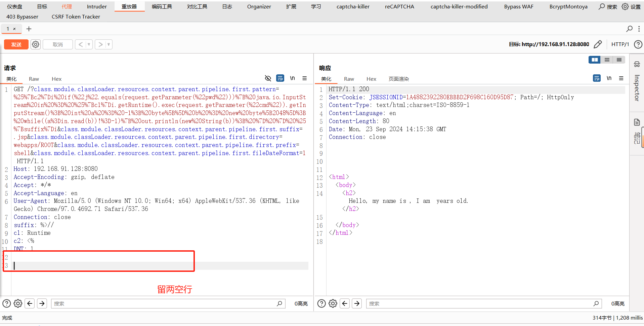Focus the response search input field
Image resolution: width=644 pixels, height=326 pixels.
(484, 303)
